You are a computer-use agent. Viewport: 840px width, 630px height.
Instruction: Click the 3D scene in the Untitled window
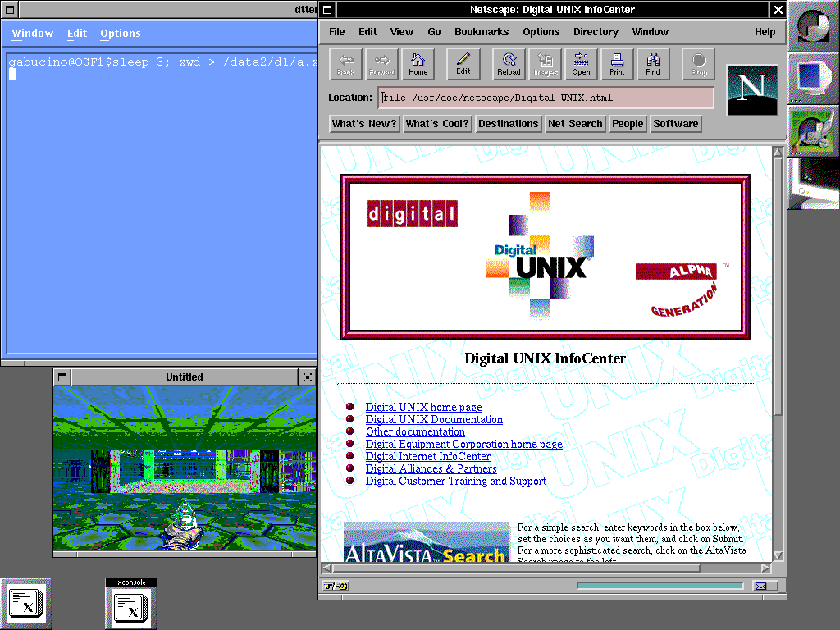(185, 468)
